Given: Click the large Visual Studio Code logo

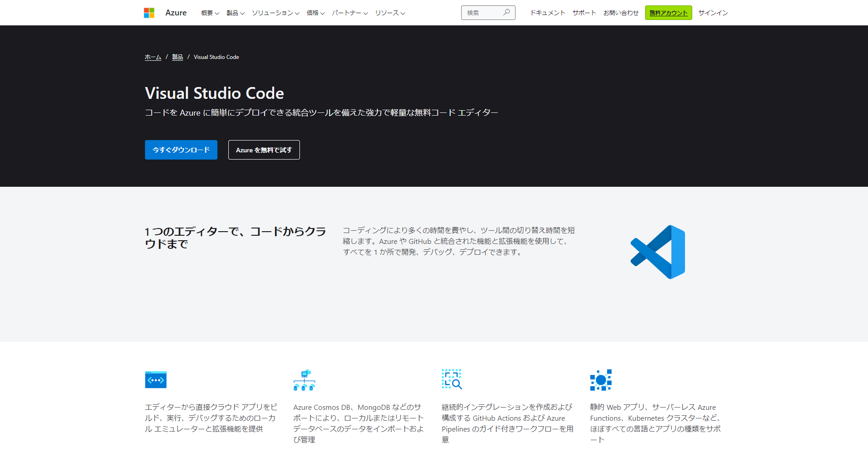Looking at the screenshot, I should [658, 252].
